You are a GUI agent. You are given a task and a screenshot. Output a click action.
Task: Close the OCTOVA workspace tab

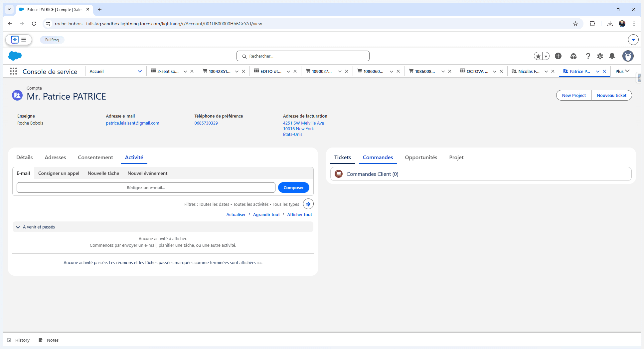pos(501,71)
